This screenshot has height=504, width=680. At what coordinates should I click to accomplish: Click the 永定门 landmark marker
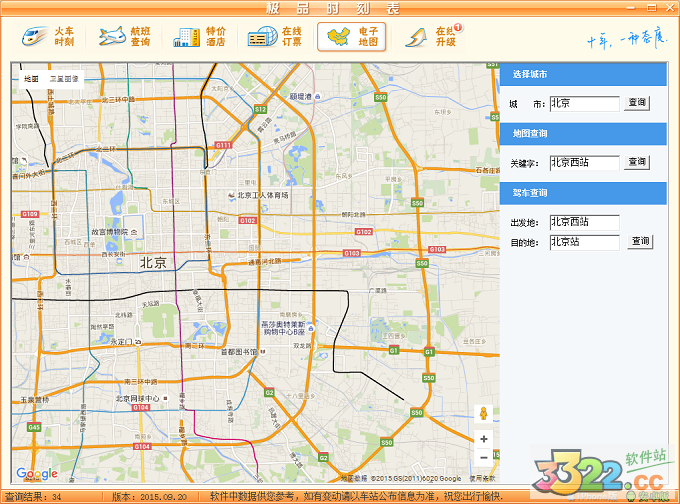pos(126,342)
